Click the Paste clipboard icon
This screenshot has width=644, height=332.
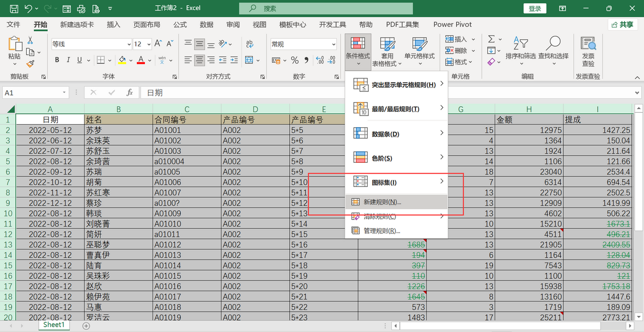point(14,44)
